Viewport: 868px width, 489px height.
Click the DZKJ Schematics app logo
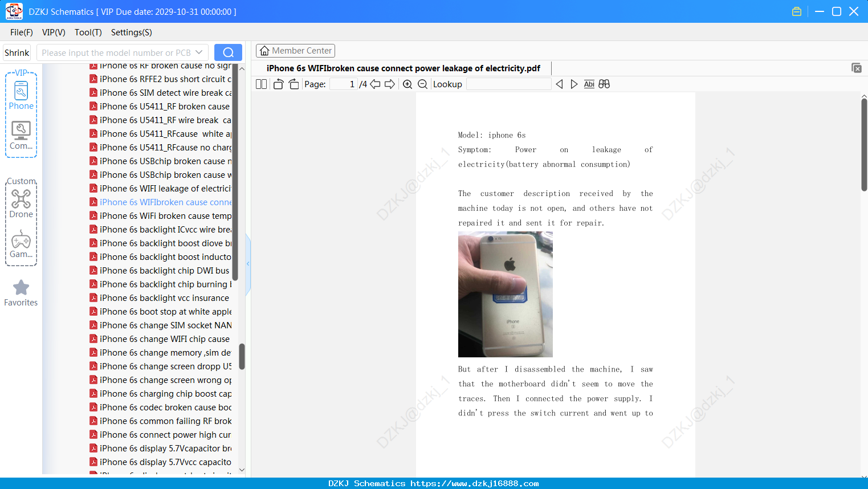point(14,11)
